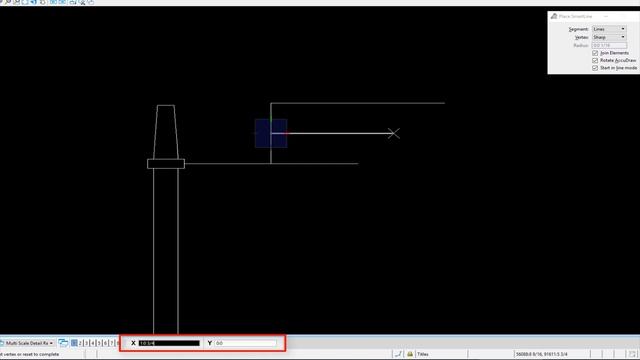Open the view groups icon
Screen dimensions: 640x360
pyautogui.click(x=63, y=343)
